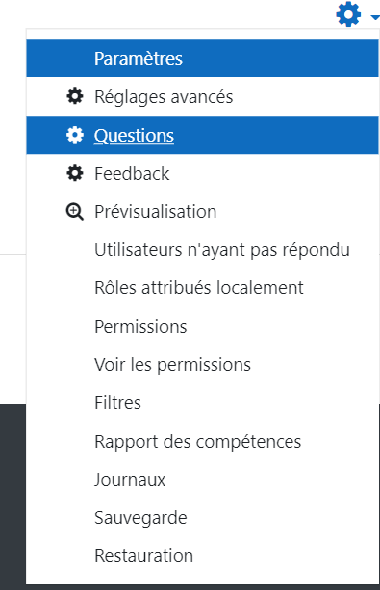Choose the Sauvegarde option

tap(202, 518)
